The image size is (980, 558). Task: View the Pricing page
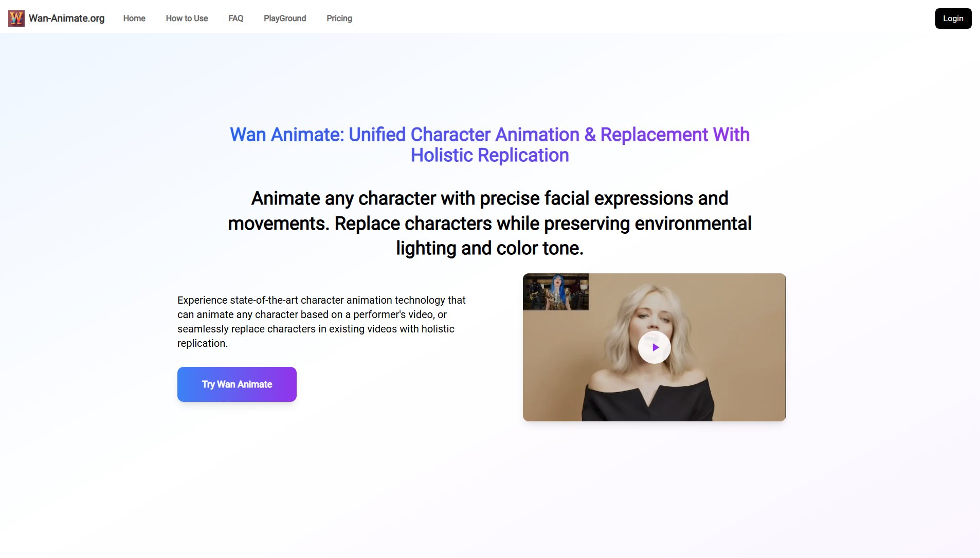coord(339,18)
